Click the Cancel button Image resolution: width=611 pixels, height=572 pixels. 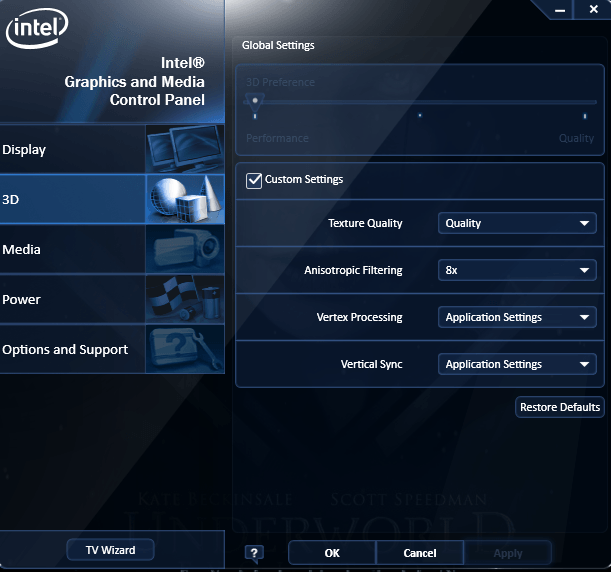[x=420, y=553]
